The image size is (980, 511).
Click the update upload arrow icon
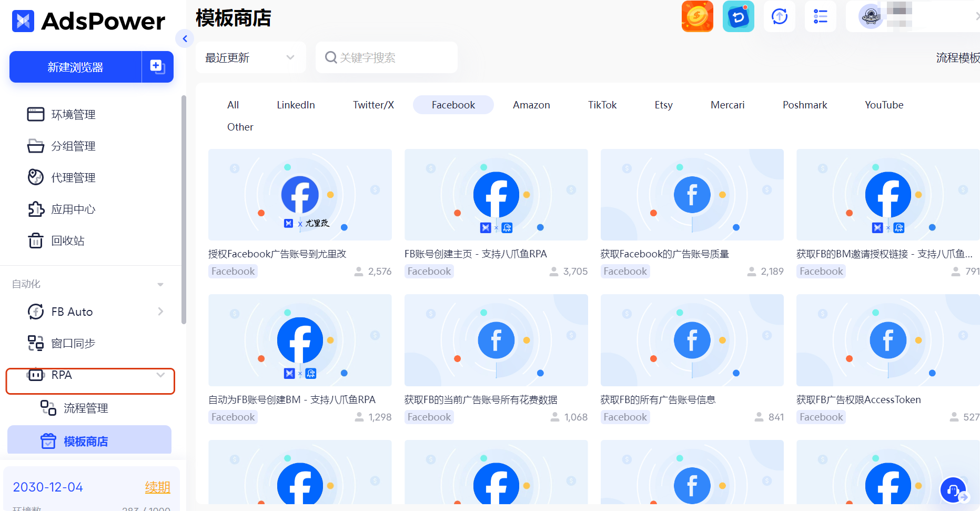click(x=779, y=16)
